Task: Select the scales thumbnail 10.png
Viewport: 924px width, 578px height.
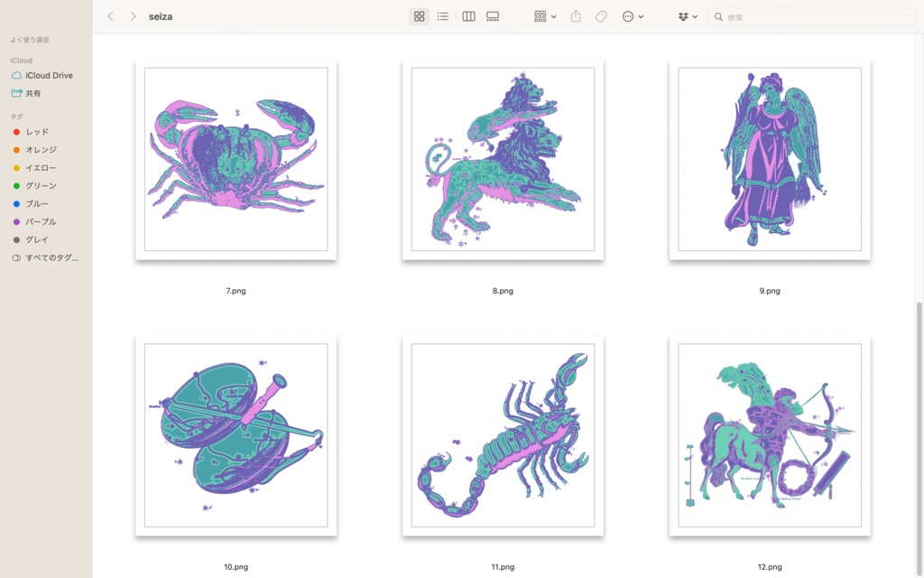Action: tap(236, 435)
